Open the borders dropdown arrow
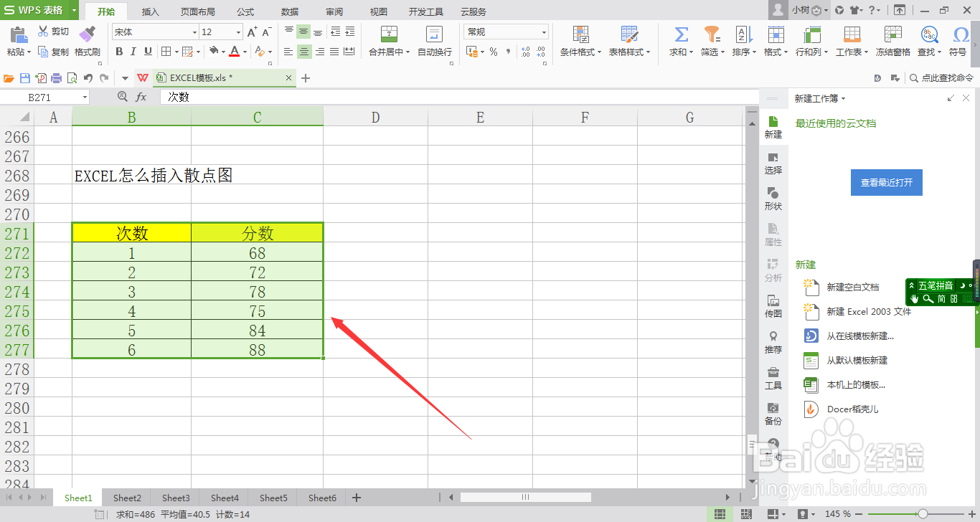Image resolution: width=980 pixels, height=522 pixels. tap(176, 52)
